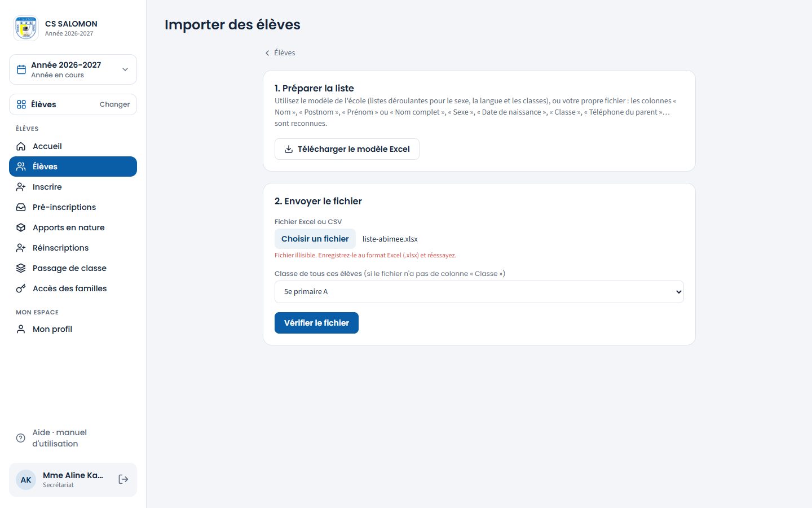The image size is (812, 508).
Task: Click Télécharger le modèle Excel button
Action: point(347,149)
